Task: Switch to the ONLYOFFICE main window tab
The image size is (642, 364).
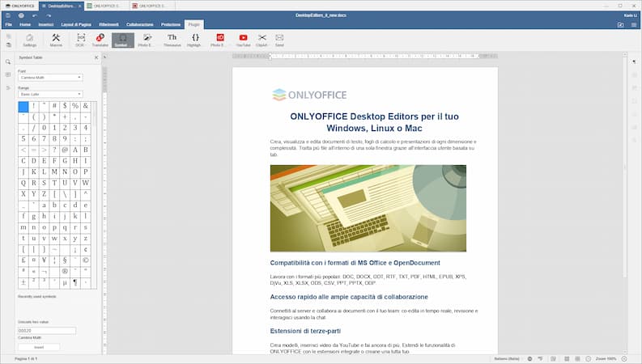Action: click(x=19, y=6)
